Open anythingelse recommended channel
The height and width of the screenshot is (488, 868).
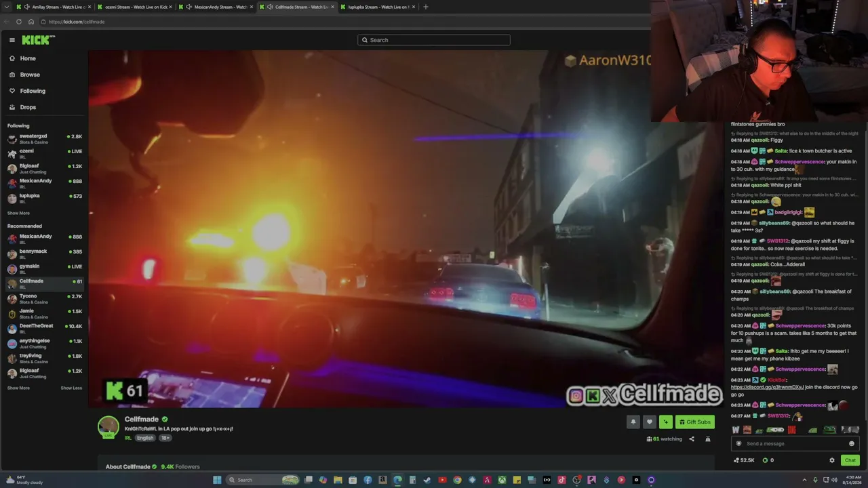(x=44, y=344)
